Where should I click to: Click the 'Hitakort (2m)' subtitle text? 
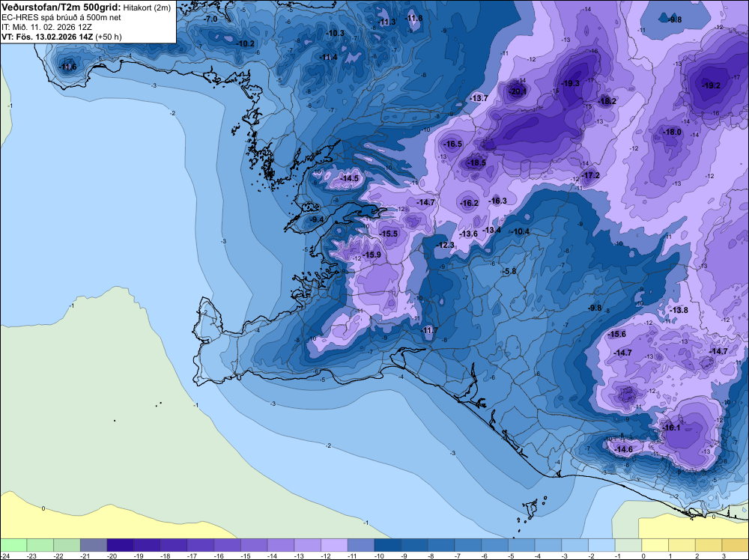click(x=147, y=7)
